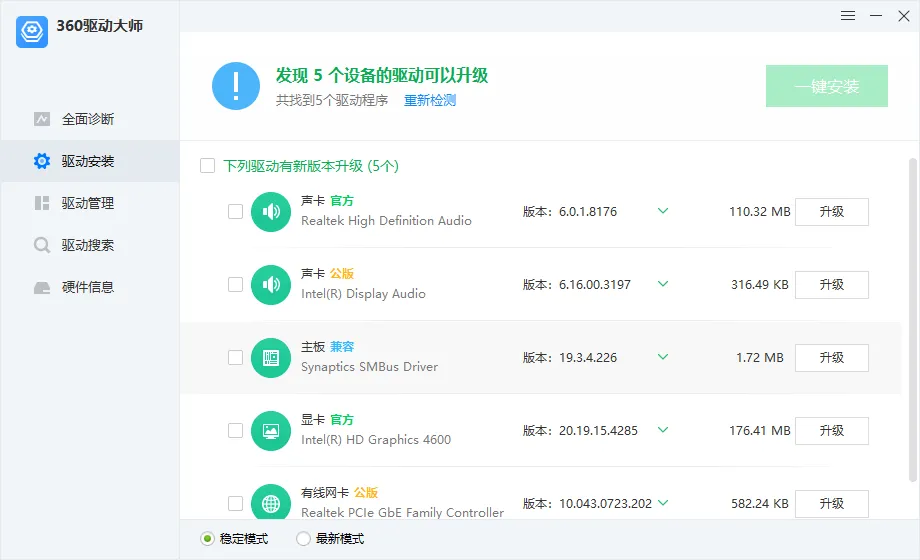920x560 pixels.
Task: Tick the Intel(R) HD Graphics 4600 checkbox
Action: tap(235, 430)
